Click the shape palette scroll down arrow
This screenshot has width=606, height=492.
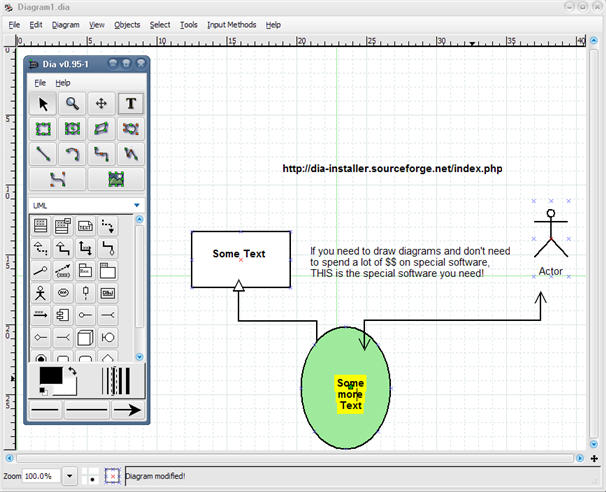point(140,357)
